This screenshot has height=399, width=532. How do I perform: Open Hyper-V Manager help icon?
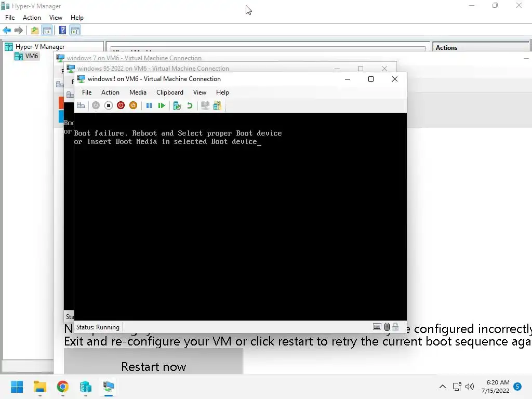[62, 31]
